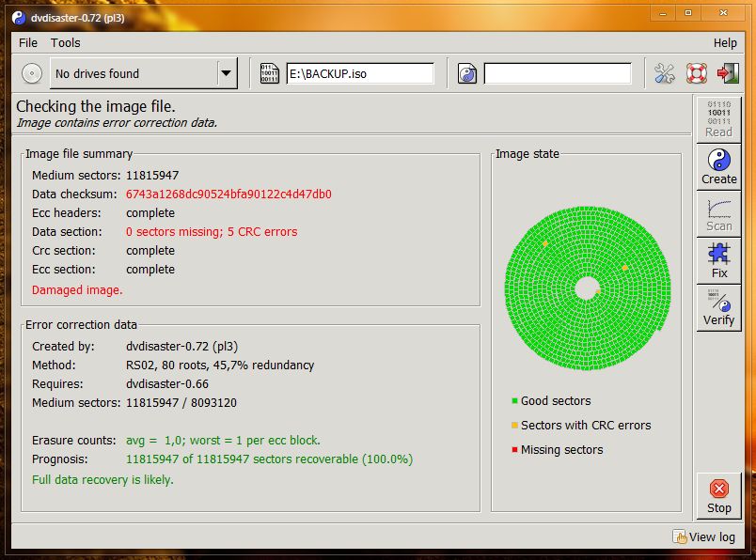Click the Create button
756x560 pixels.
(x=719, y=166)
